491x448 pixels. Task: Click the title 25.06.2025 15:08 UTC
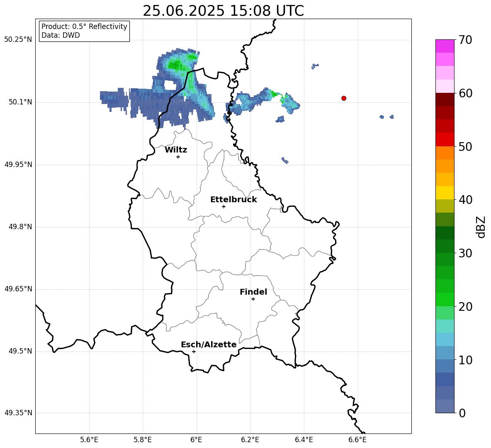tap(223, 11)
